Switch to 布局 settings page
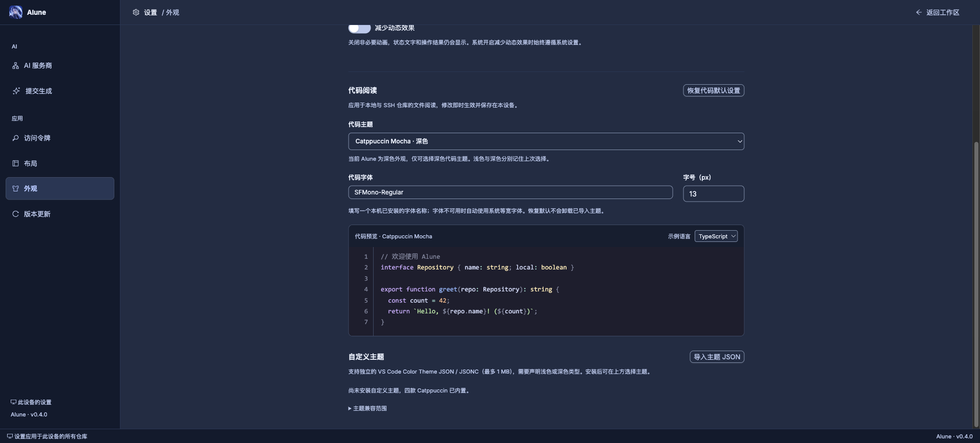 click(x=60, y=163)
